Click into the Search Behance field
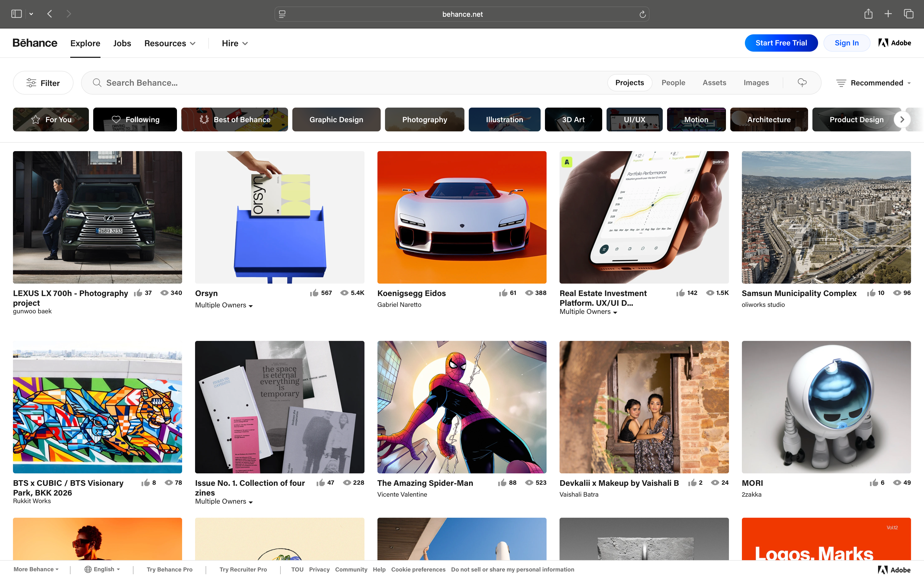Screen dimensions: 924x578 point(344,82)
